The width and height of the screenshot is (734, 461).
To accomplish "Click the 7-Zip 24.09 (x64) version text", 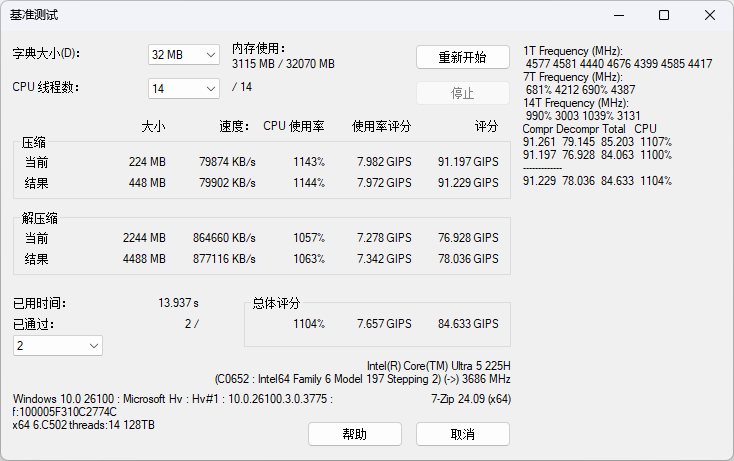I will point(471,398).
